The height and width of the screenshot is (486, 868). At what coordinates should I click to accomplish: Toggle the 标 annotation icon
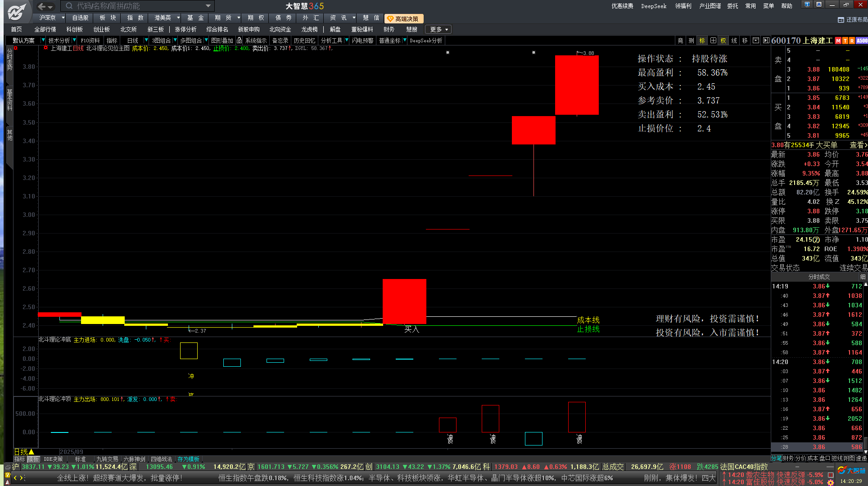(702, 40)
